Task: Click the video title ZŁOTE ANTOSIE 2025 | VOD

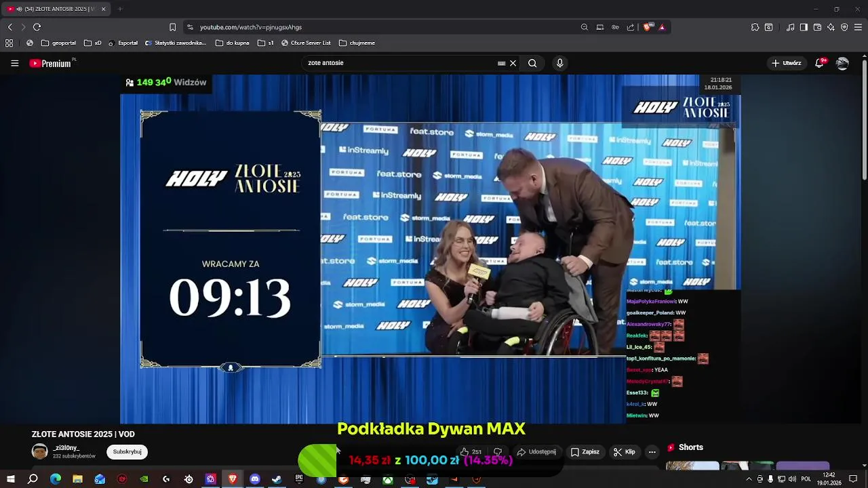Action: [x=83, y=434]
